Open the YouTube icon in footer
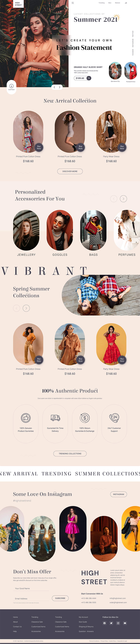This screenshot has height=644, width=140. coord(125,623)
